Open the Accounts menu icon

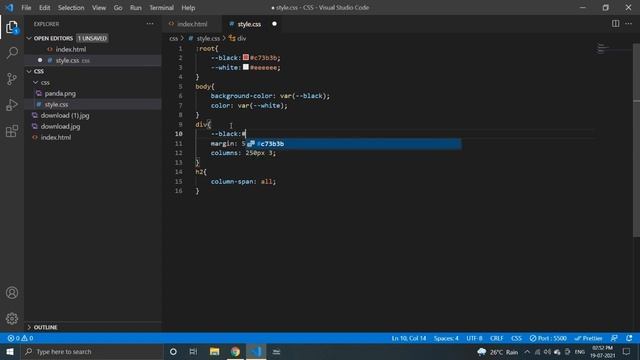click(x=12, y=293)
